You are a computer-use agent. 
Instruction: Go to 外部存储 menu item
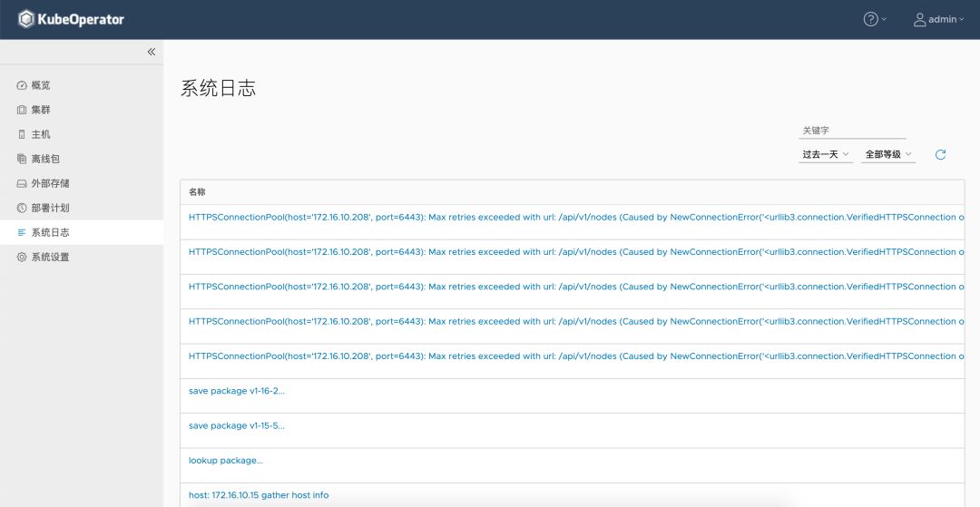click(82, 183)
